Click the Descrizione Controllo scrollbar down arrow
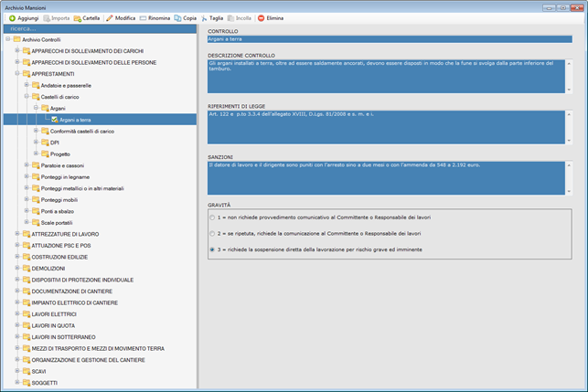The image size is (588, 392). click(570, 90)
